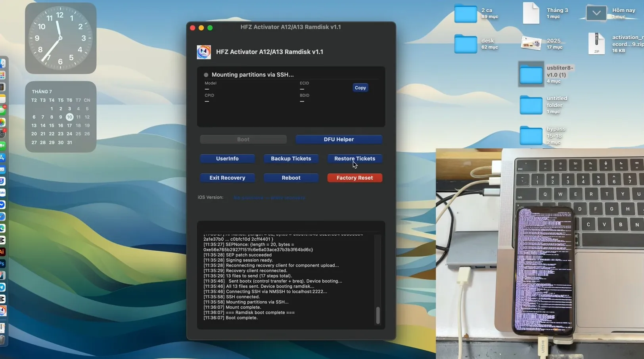Open the Trash in the Dock

coord(2,340)
